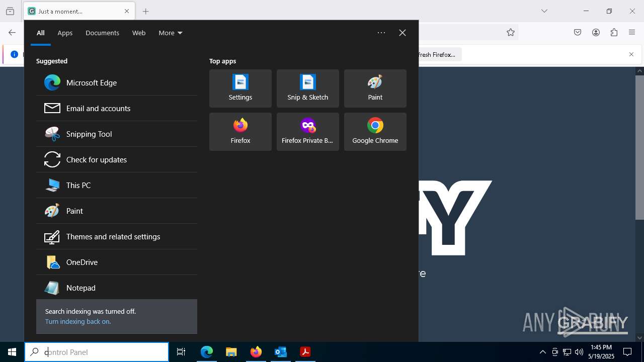The image size is (644, 362).
Task: Open Notepad from Suggested list
Action: [117, 288]
